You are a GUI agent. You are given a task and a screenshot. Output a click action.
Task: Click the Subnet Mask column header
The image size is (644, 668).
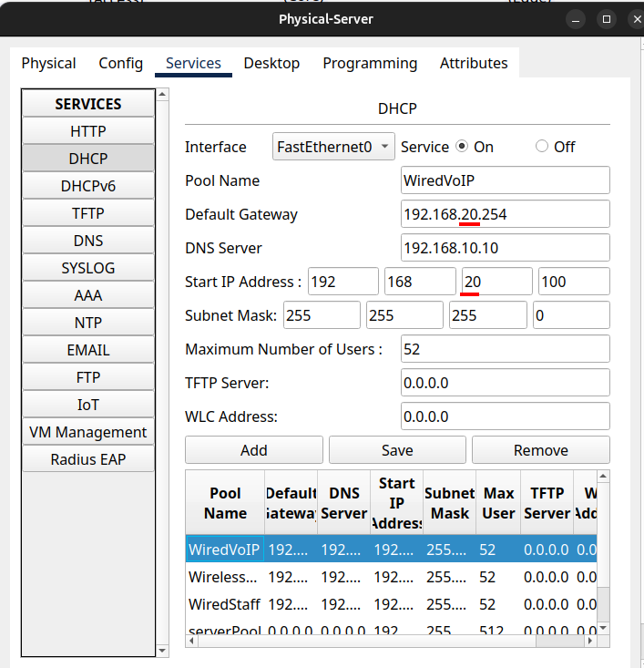tap(449, 503)
